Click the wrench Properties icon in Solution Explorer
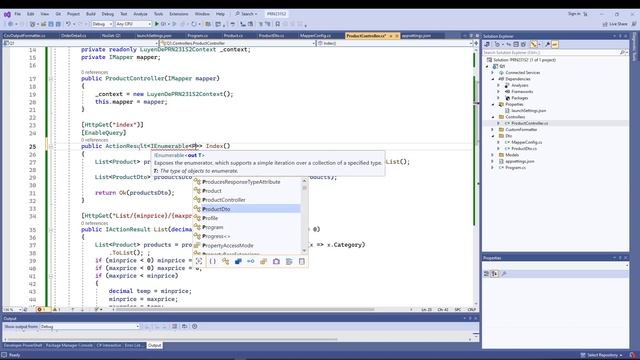Viewport: 640px width, 360px height. (547, 44)
